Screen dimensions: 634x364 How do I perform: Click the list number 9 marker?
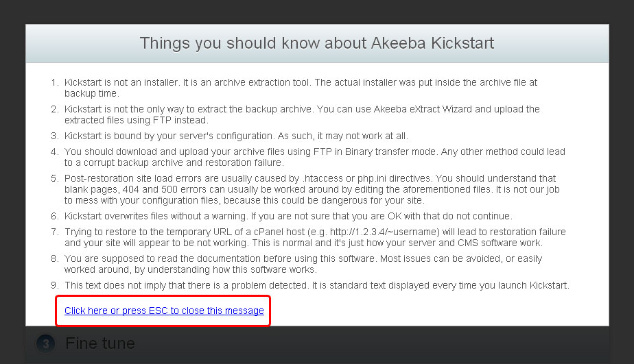pos(55,285)
